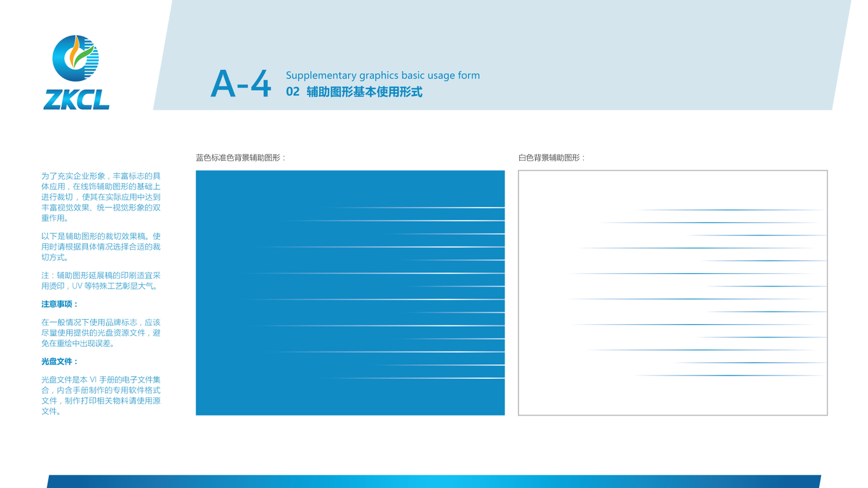The width and height of the screenshot is (868, 488).
Task: Click the '蓝色标准色背景辅助图形：' label
Action: [x=241, y=158]
